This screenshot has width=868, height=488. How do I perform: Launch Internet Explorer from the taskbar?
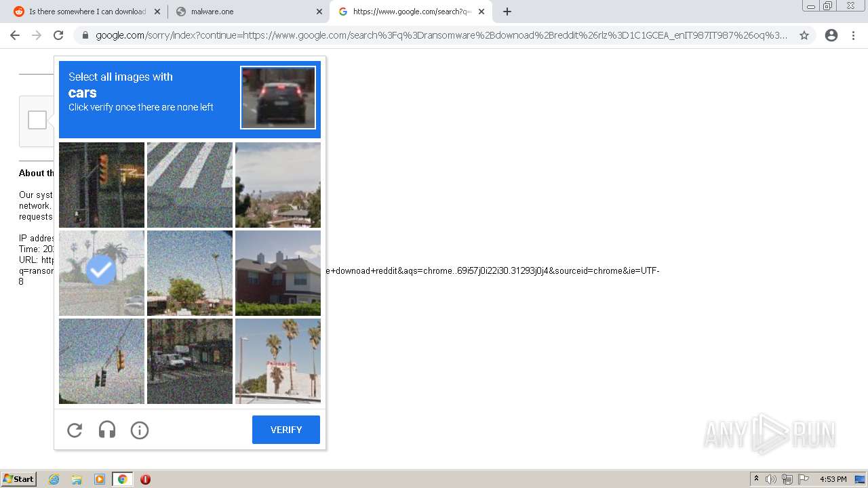54,479
